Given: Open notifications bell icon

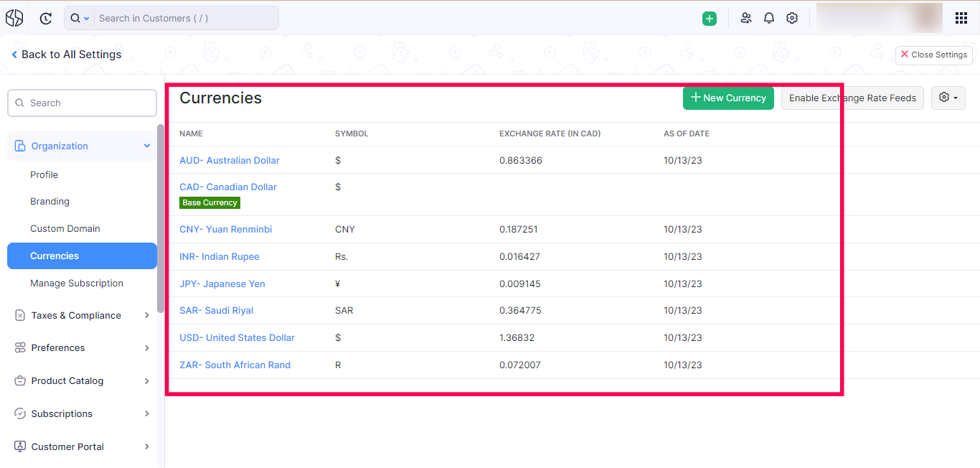Looking at the screenshot, I should coord(769,19).
